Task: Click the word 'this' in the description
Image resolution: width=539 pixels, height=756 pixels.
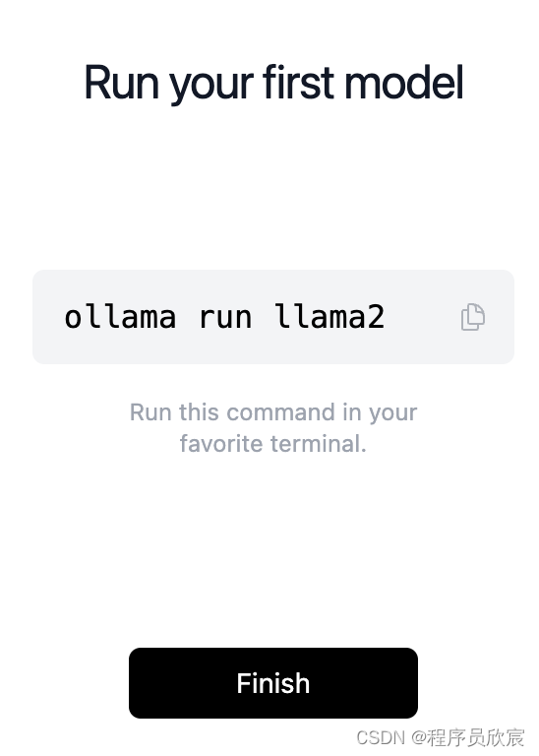Action: [199, 412]
